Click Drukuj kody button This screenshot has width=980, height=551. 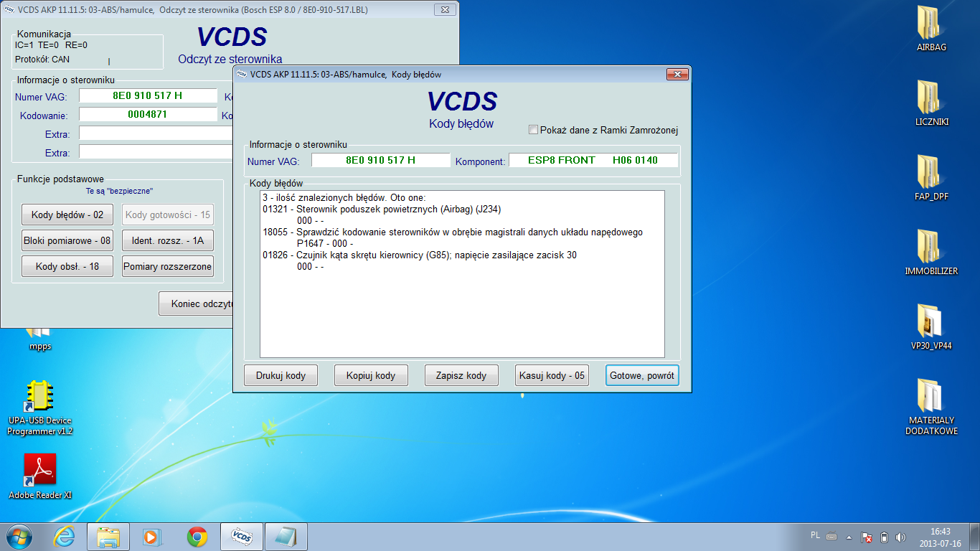tap(281, 375)
